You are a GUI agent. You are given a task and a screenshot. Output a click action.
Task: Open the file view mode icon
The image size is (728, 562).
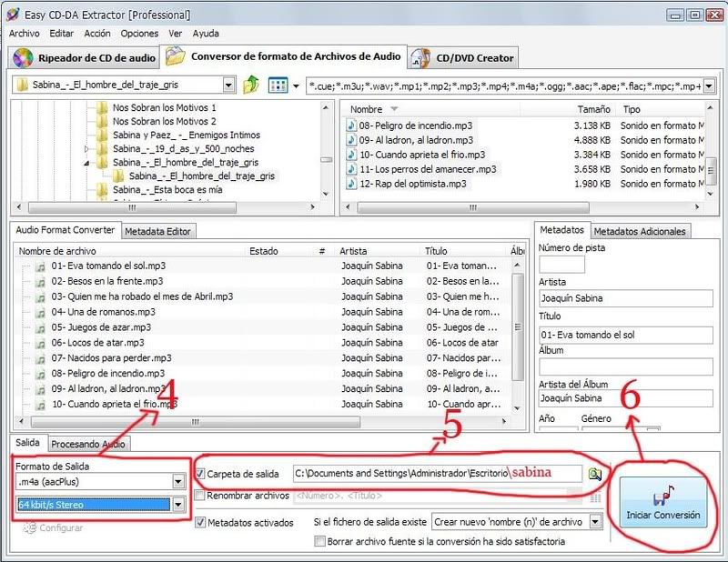[x=278, y=85]
